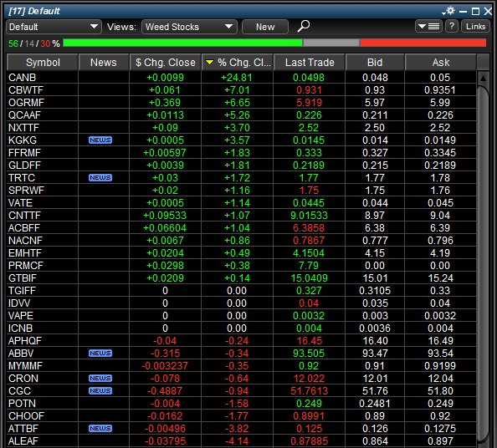Sort by the Symbol column header
497x448 pixels.
[43, 63]
